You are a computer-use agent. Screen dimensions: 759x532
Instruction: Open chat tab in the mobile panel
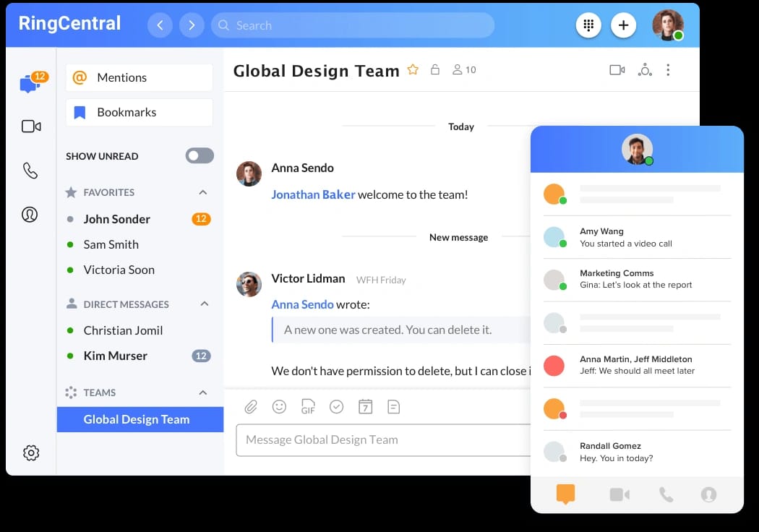tap(565, 494)
